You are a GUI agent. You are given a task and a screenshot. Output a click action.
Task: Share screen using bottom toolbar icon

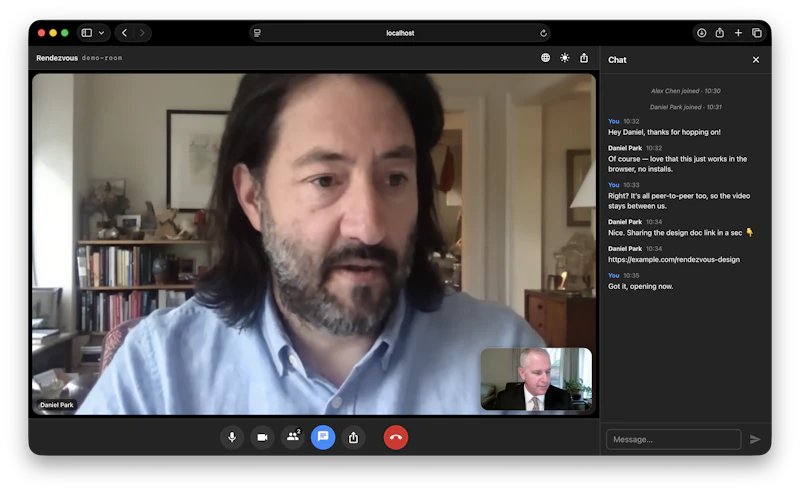click(353, 437)
